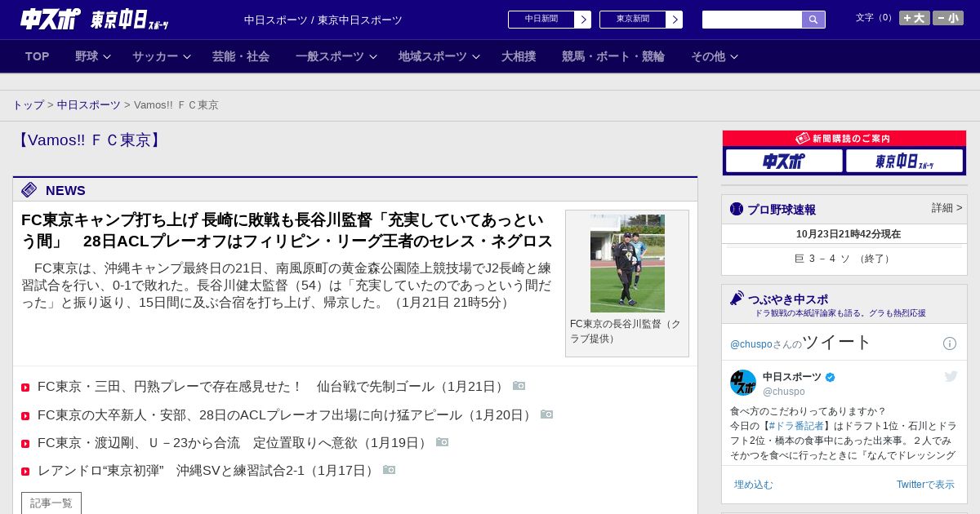Expand the 地域スポーツ dropdown chevron

(x=476, y=56)
